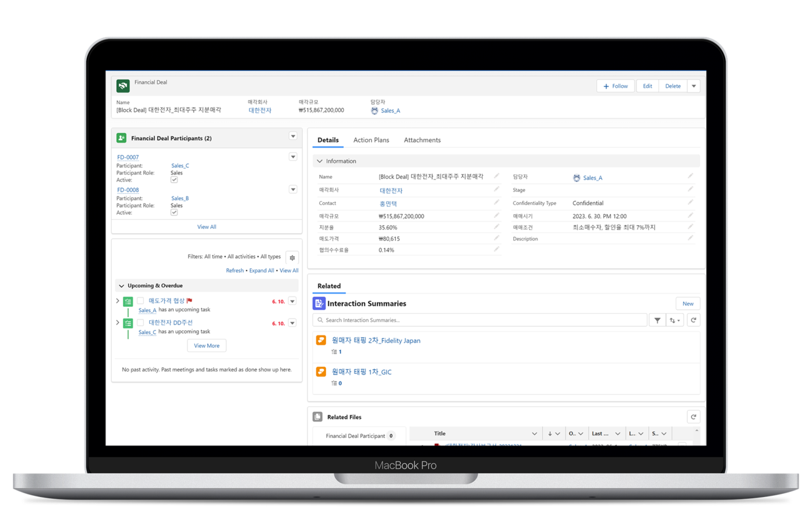Select Financial Deal Participant file filter
The width and height of the screenshot is (812, 516).
pos(360,436)
